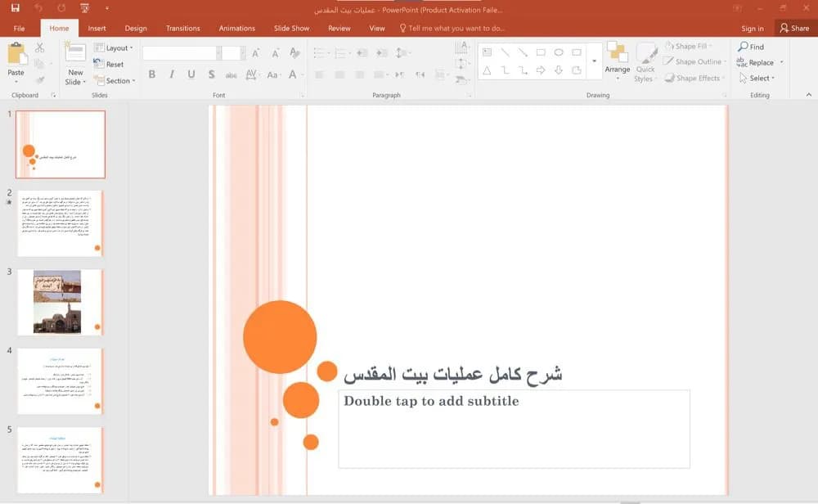818x504 pixels.
Task: Open Quick Styles gallery
Action: click(x=645, y=62)
